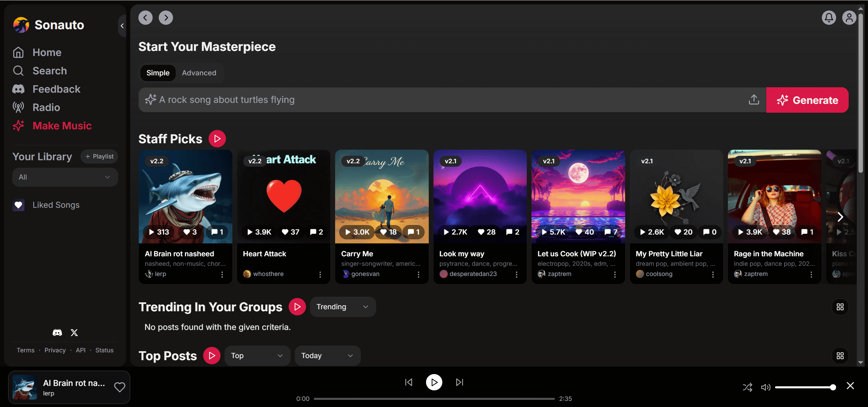Open the notifications bell
The width and height of the screenshot is (868, 407).
(x=829, y=18)
